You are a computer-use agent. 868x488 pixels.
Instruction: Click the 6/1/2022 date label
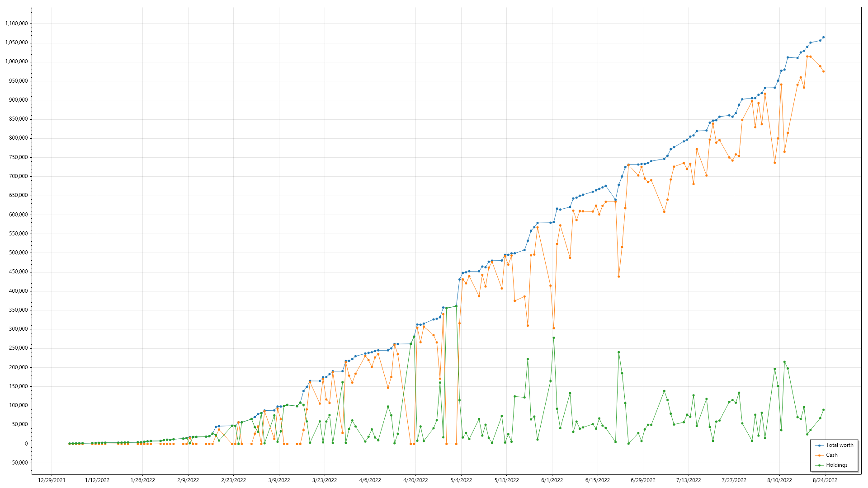pyautogui.click(x=552, y=480)
